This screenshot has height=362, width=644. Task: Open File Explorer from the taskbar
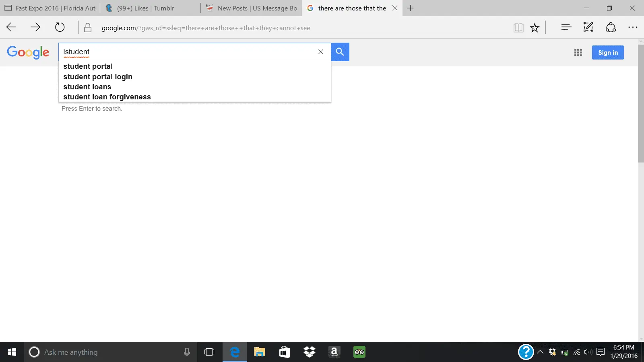coord(260,352)
